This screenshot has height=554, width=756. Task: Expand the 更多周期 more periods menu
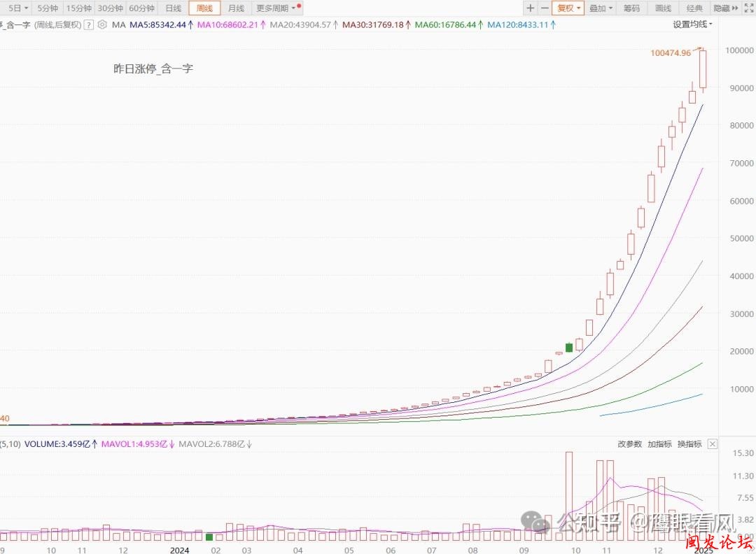[x=278, y=8]
